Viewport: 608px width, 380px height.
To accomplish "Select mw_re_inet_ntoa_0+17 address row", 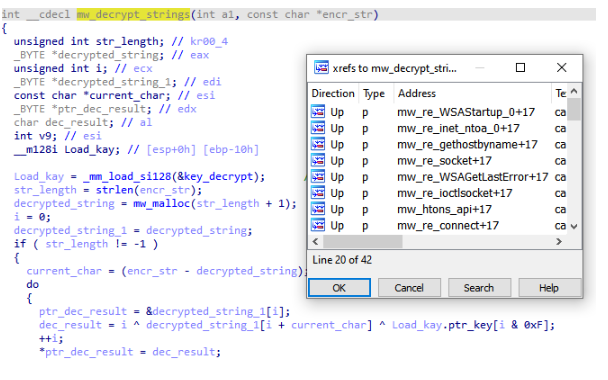I will (458, 128).
